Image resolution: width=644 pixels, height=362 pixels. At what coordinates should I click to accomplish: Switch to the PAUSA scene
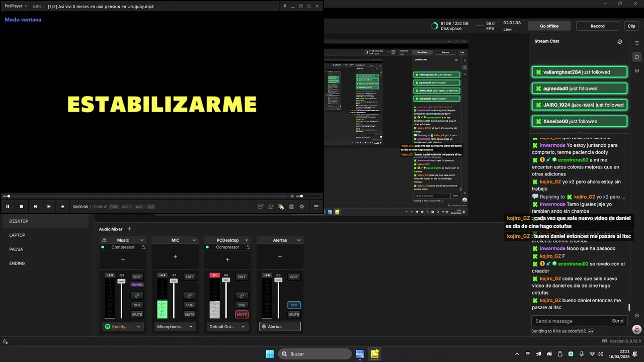[45, 249]
